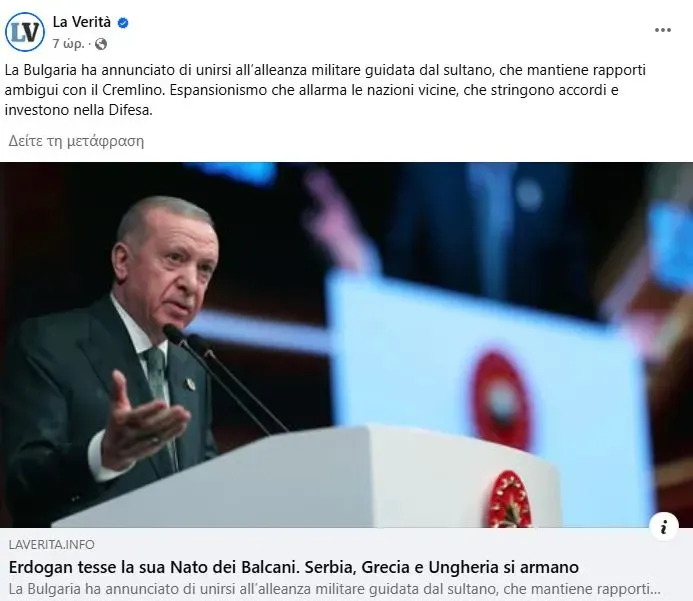Screen dimensions: 693x601
Task: Open the headline Erdogan tesse la sua Nato
Action: 293,567
